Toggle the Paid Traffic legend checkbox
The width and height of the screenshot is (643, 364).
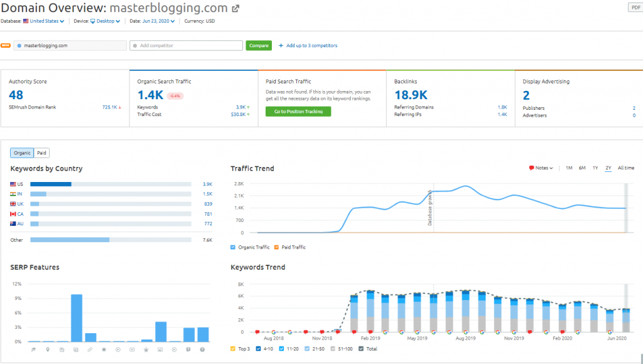[x=278, y=247]
